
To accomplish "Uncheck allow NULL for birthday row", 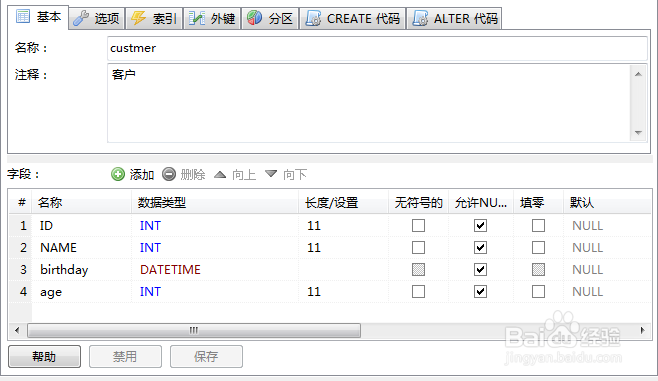I will pos(480,269).
